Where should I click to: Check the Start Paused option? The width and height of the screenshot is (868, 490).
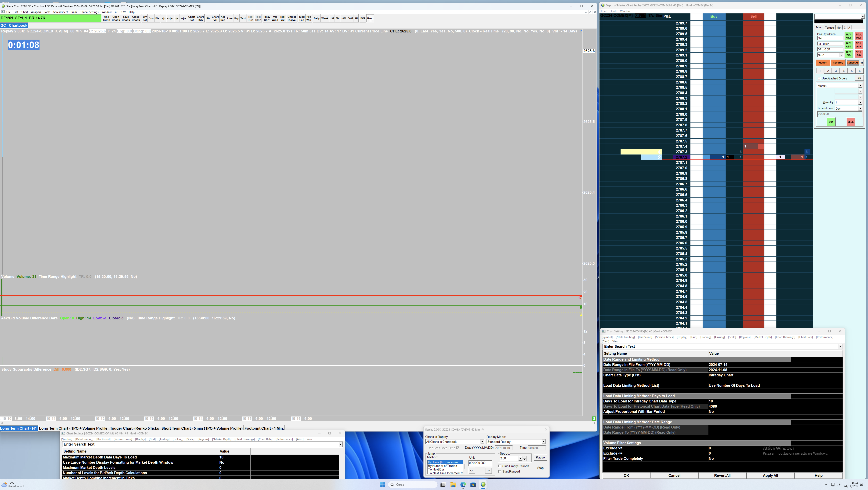(500, 471)
